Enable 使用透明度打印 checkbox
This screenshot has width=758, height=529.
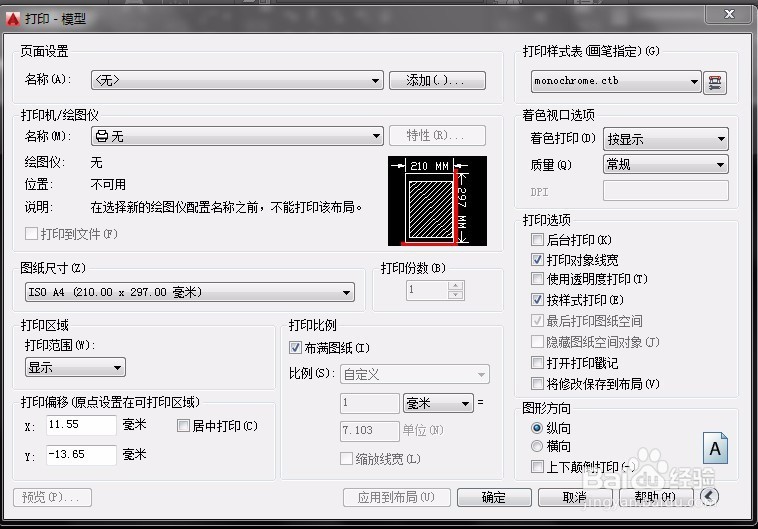pyautogui.click(x=537, y=279)
